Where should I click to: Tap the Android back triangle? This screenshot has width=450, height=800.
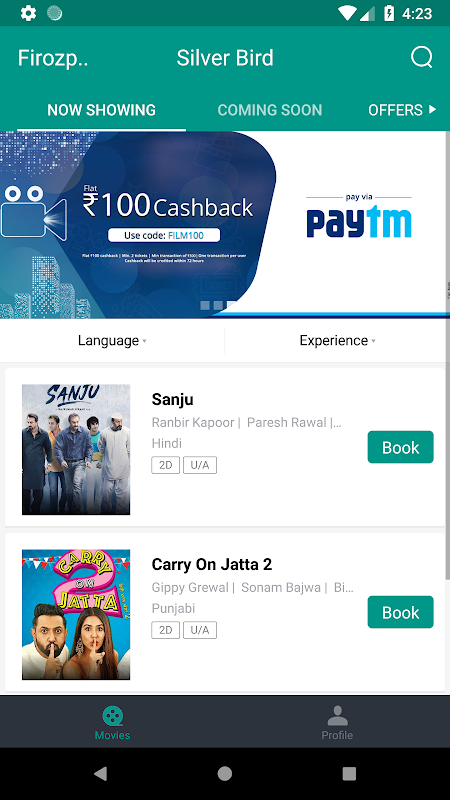[101, 773]
